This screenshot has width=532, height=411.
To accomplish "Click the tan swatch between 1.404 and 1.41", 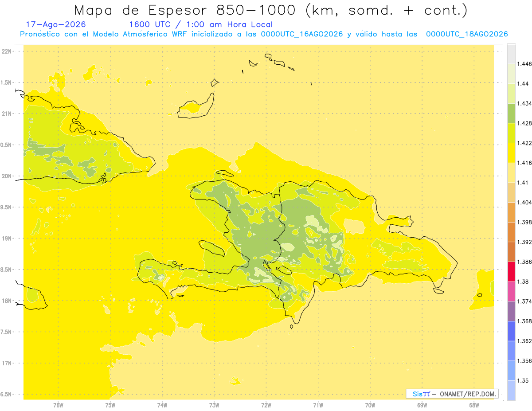I will pos(511,192).
